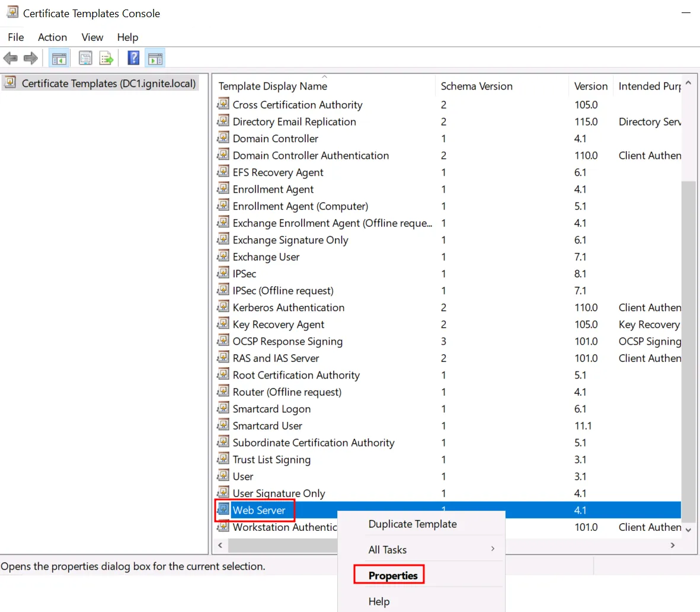Viewport: 700px width, 612px height.
Task: Expand the All Tasks submenu
Action: pos(387,549)
